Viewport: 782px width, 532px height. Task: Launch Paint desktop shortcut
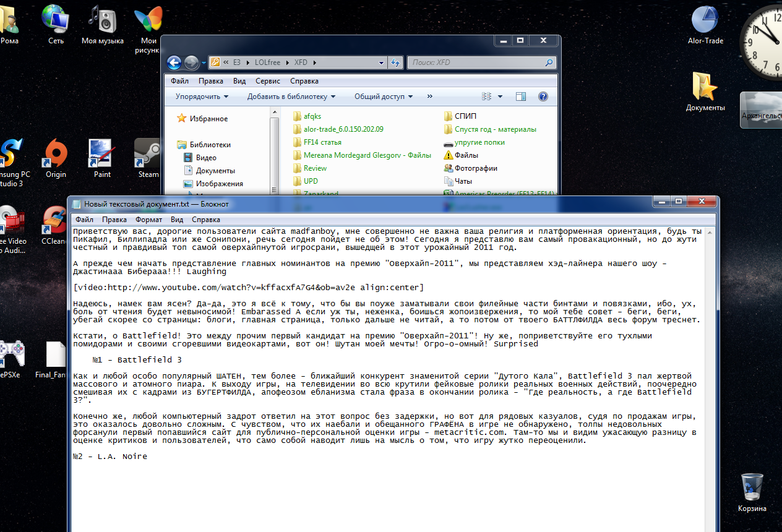[x=102, y=158]
